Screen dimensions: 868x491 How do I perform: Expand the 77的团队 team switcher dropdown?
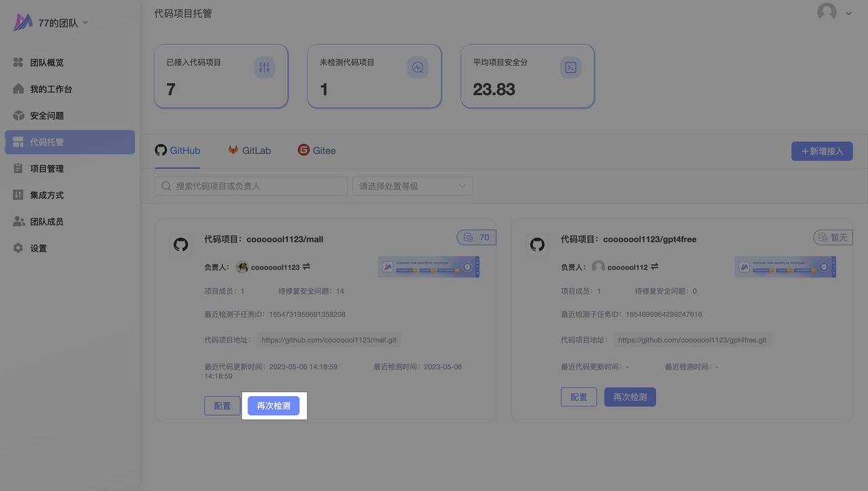click(85, 23)
